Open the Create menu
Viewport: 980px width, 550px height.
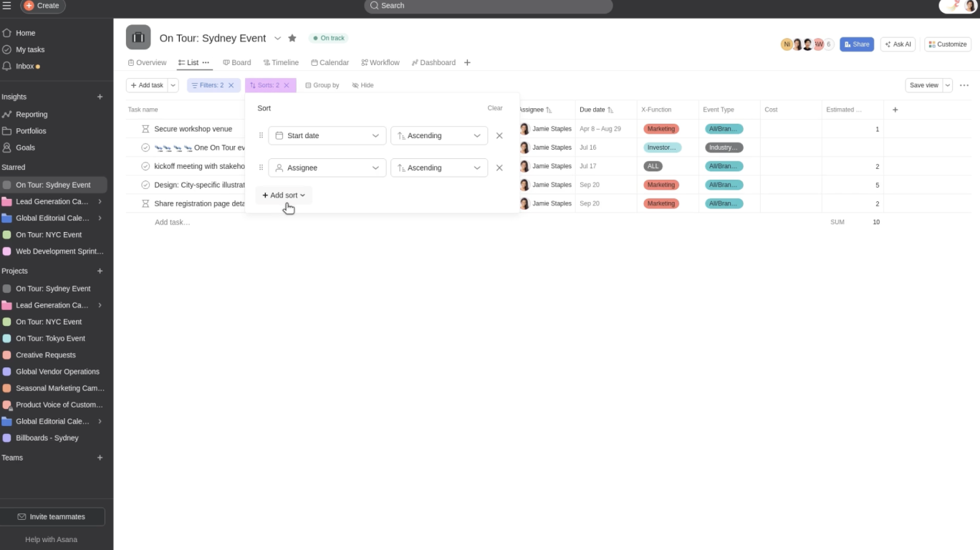pyautogui.click(x=42, y=6)
